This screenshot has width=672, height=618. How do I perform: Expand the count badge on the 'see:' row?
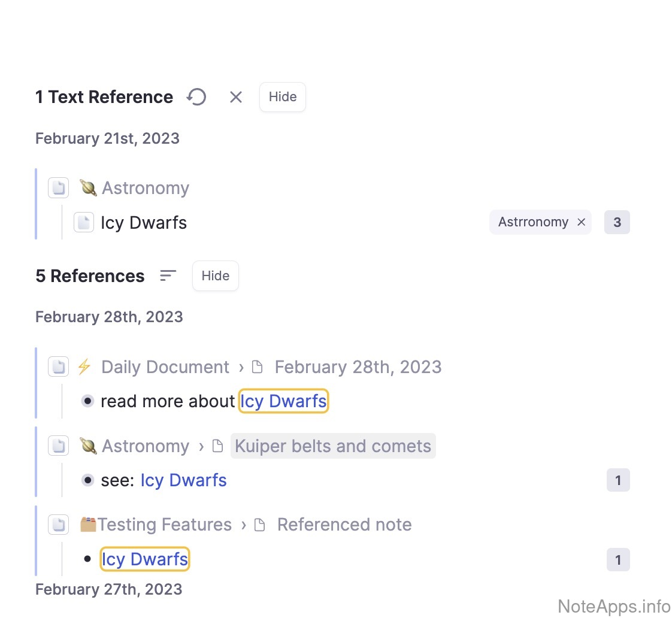[618, 480]
